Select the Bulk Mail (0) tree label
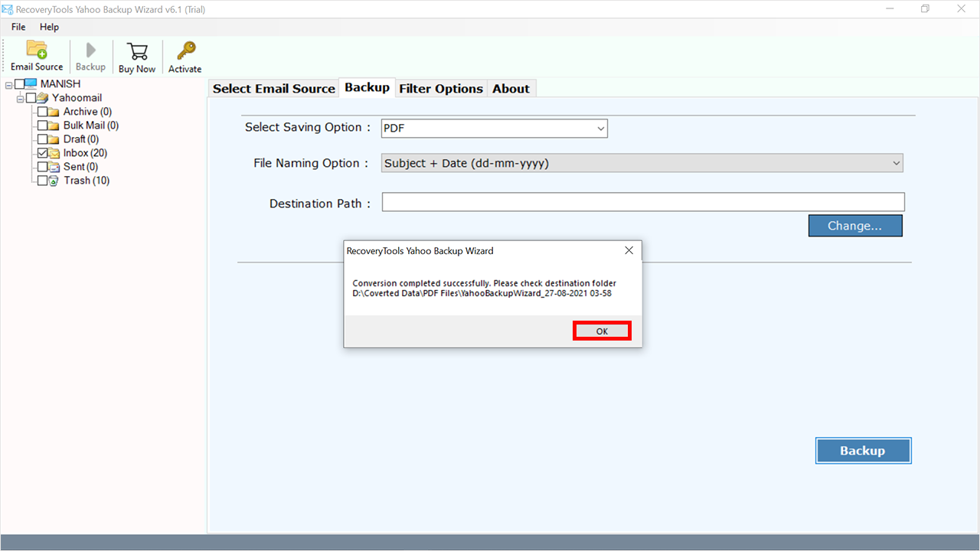980x551 pixels. click(91, 126)
